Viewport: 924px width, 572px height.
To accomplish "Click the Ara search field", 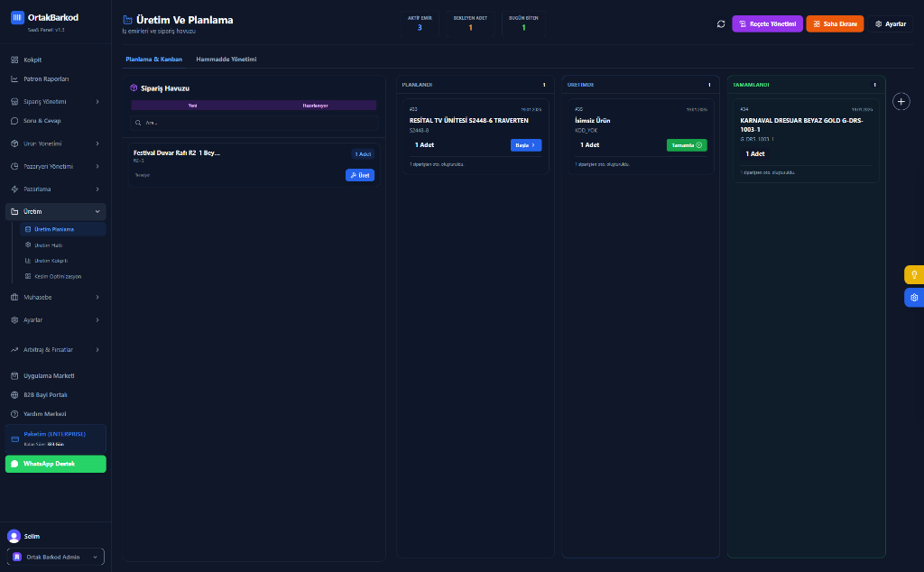I will pos(254,123).
